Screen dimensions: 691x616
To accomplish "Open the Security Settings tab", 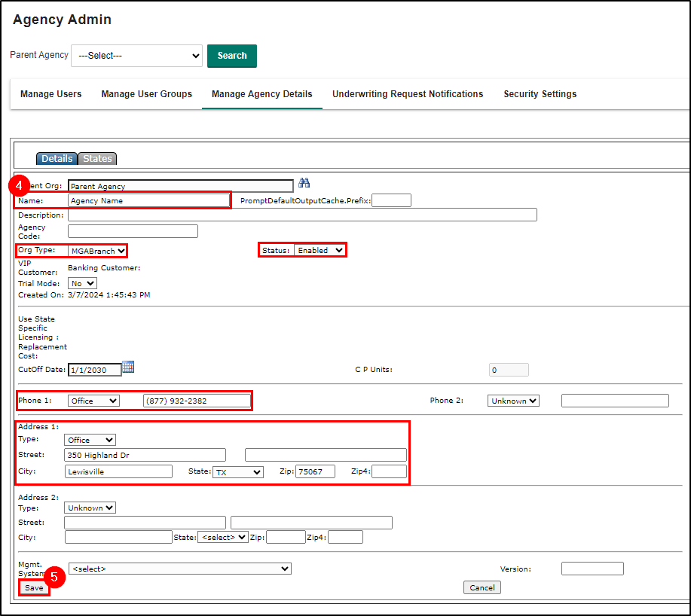I will [540, 94].
